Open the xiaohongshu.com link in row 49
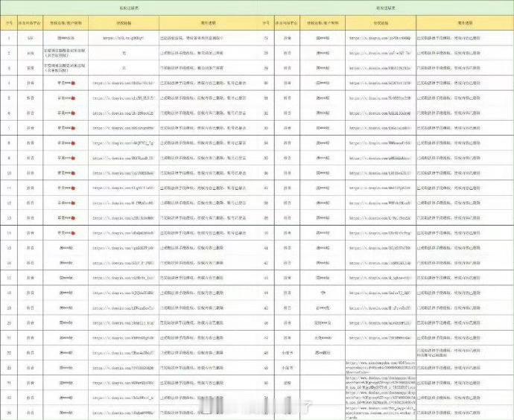 (x=381, y=368)
